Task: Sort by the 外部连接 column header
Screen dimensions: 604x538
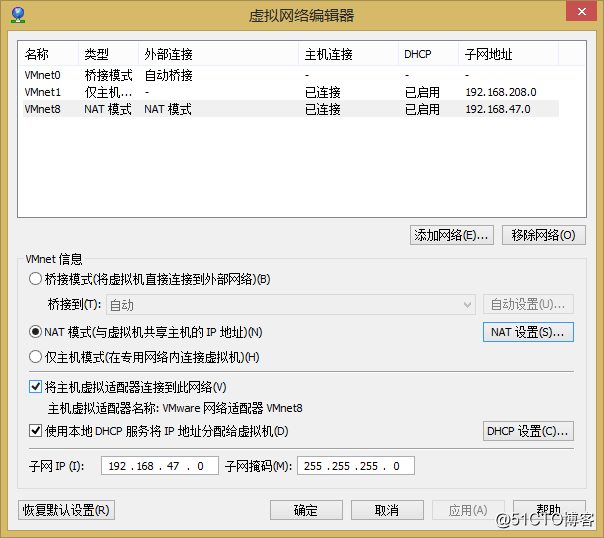Action: click(x=218, y=54)
